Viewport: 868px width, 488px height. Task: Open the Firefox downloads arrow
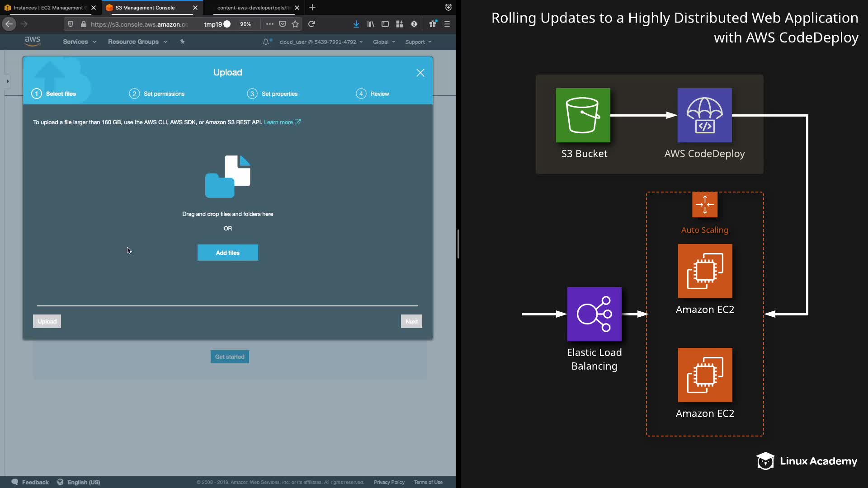(x=356, y=24)
